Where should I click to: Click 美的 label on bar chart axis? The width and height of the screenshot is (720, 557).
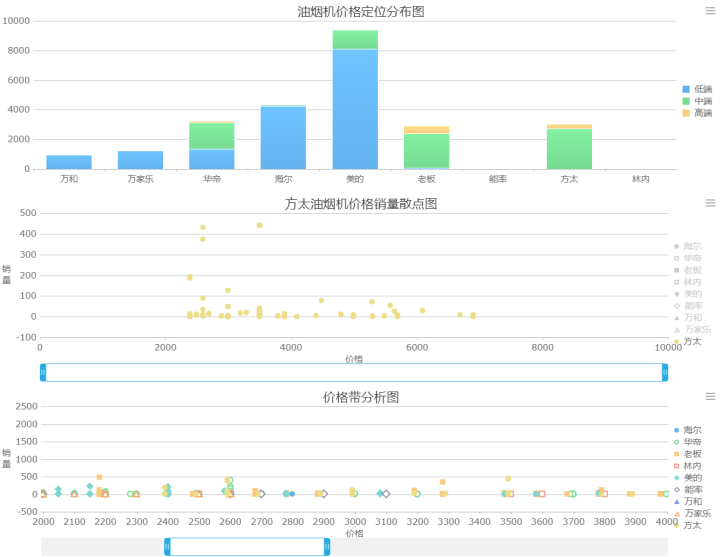(355, 179)
